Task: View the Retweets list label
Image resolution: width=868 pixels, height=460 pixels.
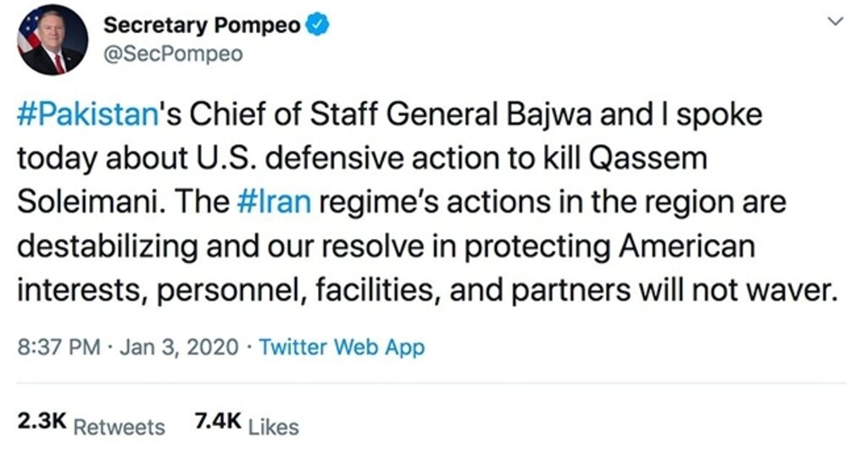Action: click(119, 426)
